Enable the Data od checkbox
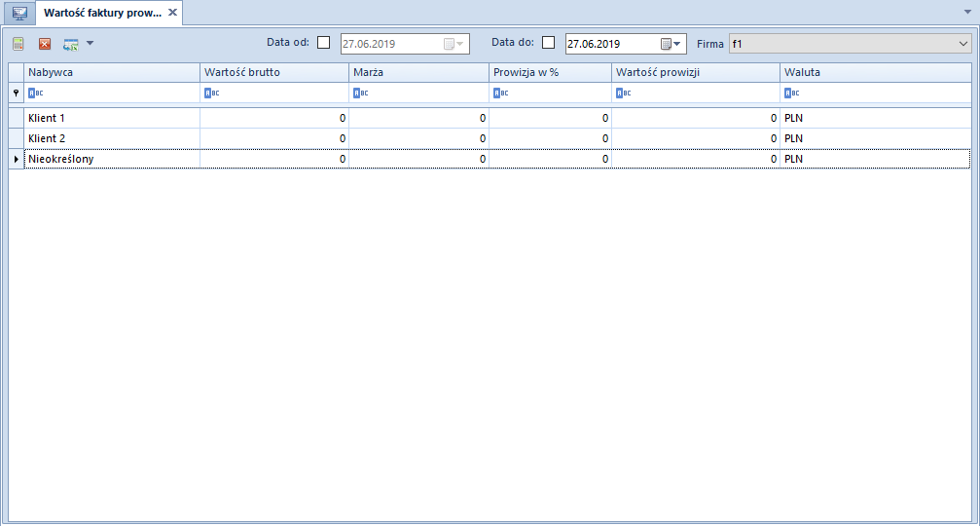Screen dimensions: 980x526 pos(324,43)
